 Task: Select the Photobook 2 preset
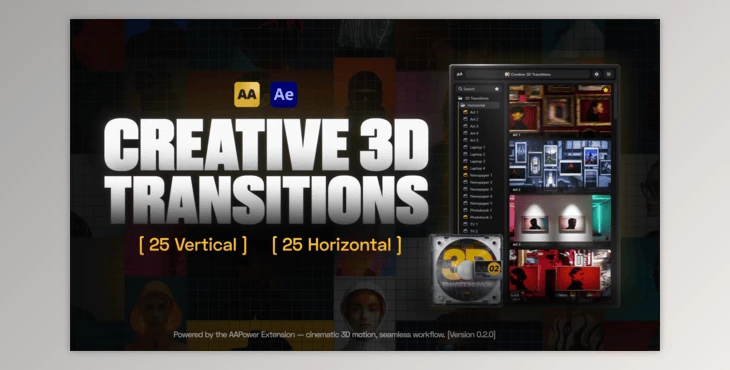pos(477,217)
